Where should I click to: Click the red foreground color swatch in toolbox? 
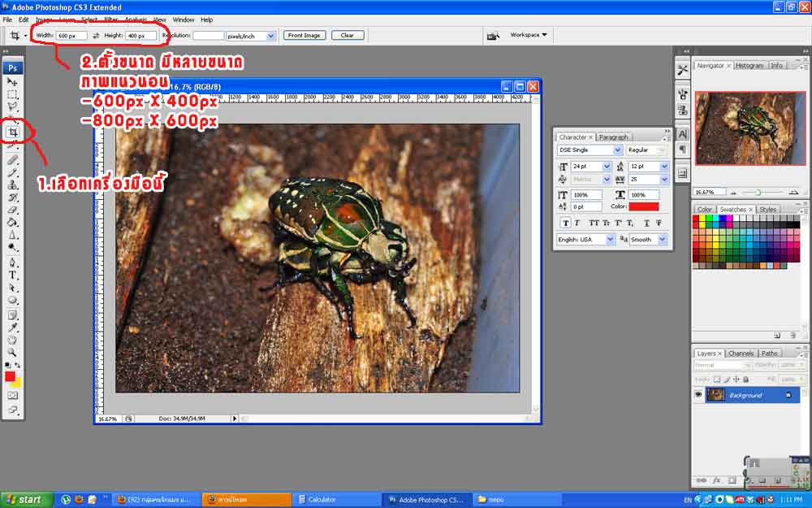point(10,376)
